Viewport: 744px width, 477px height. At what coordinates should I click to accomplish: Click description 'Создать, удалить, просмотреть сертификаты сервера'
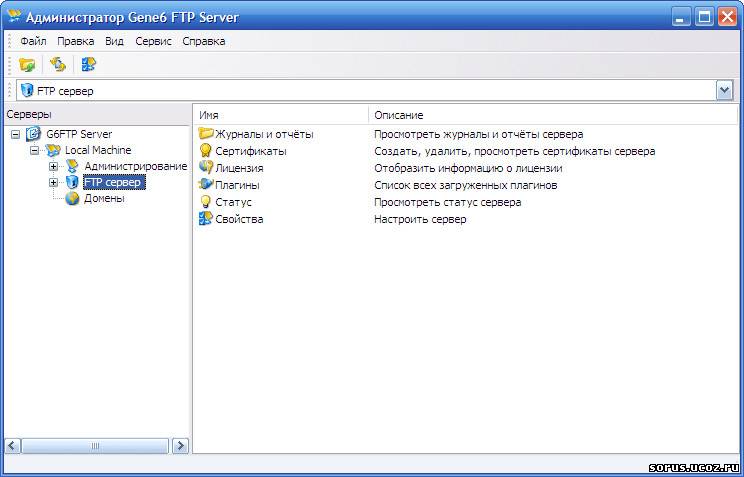click(514, 151)
